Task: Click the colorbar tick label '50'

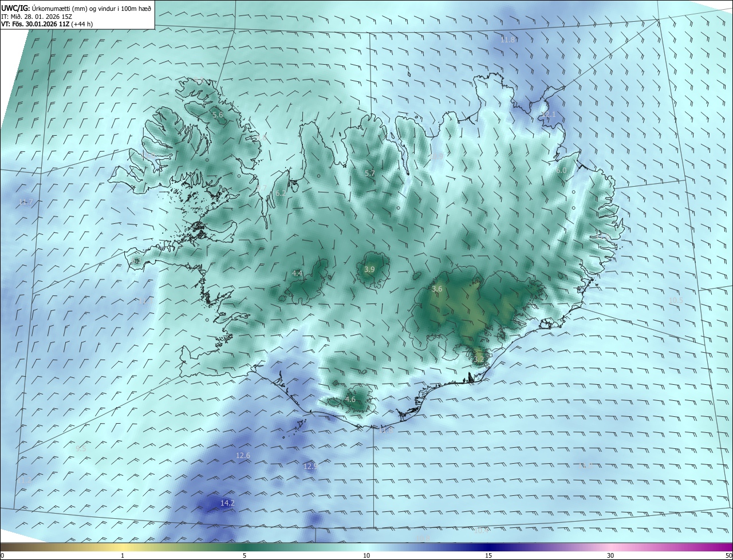Action: (728, 556)
